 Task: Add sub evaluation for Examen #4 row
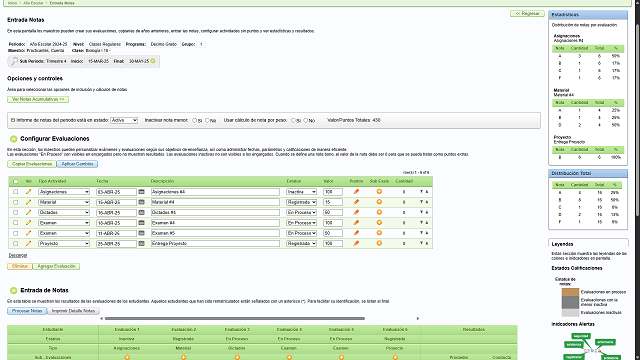379,223
